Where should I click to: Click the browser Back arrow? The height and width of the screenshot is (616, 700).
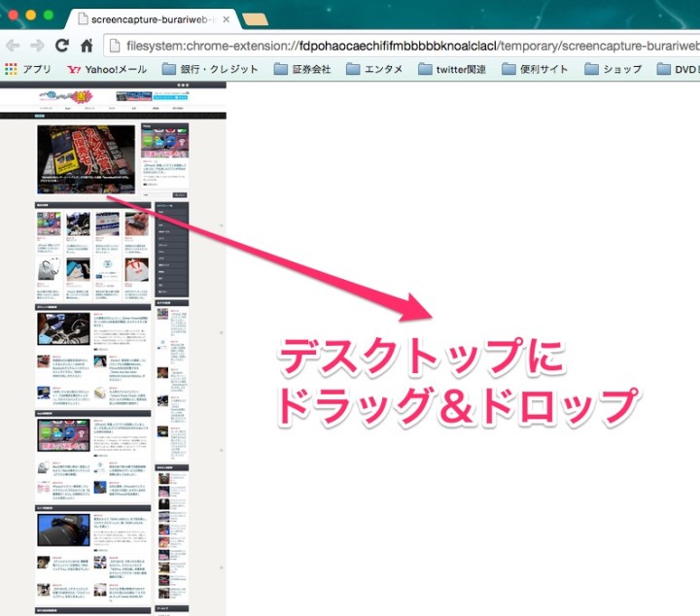coord(13,46)
